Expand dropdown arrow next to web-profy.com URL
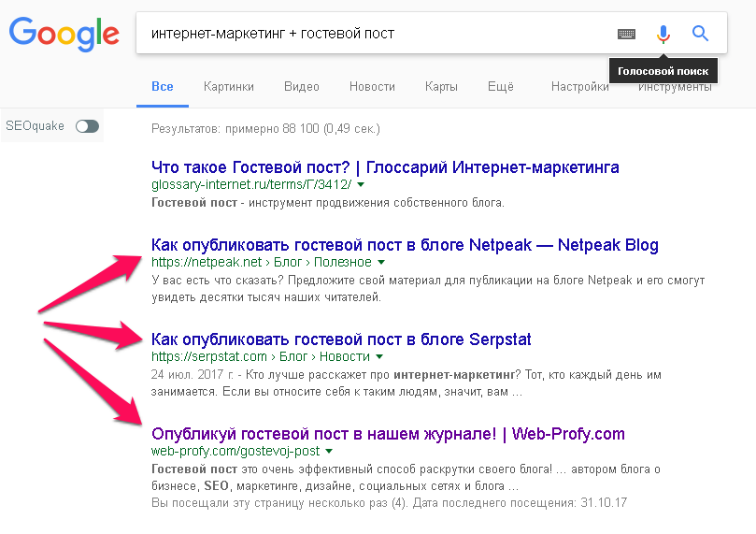Viewport: 756px width, 534px height. pos(329,452)
